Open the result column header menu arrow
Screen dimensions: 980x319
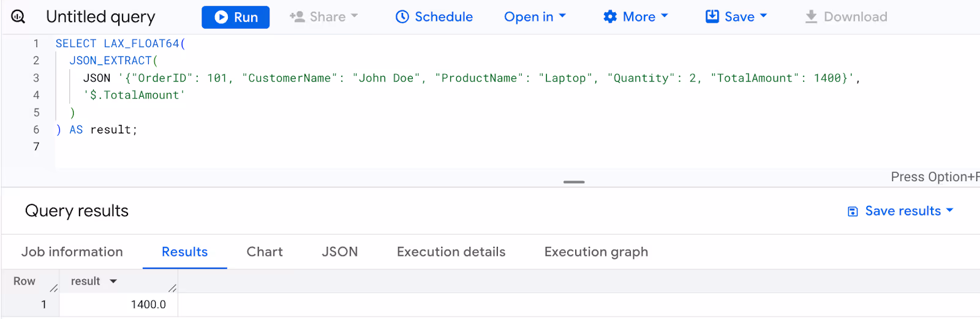(113, 281)
